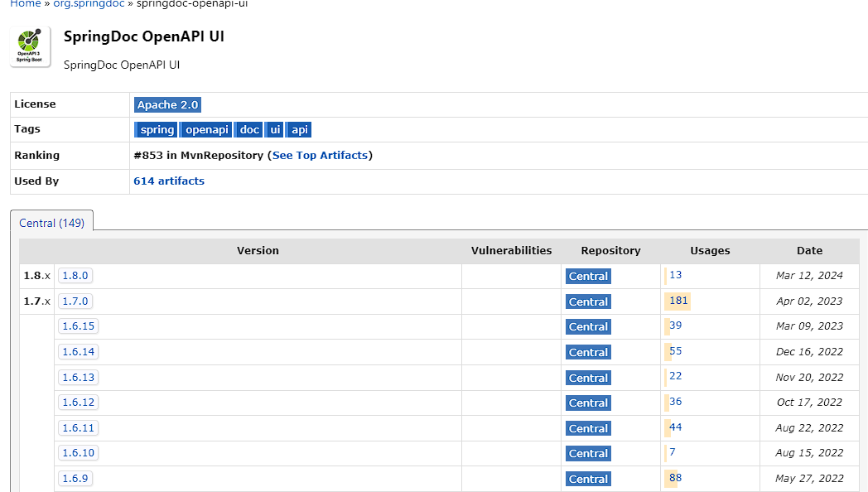Click the date Mar 09, 2023
Screen dimensions: 868x492
809,326
